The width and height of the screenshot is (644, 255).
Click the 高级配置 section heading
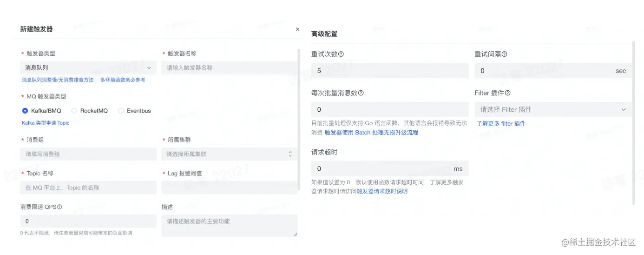tap(324, 34)
